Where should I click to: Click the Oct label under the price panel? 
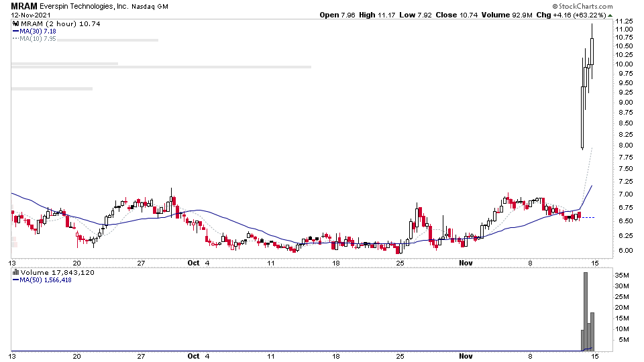193,263
